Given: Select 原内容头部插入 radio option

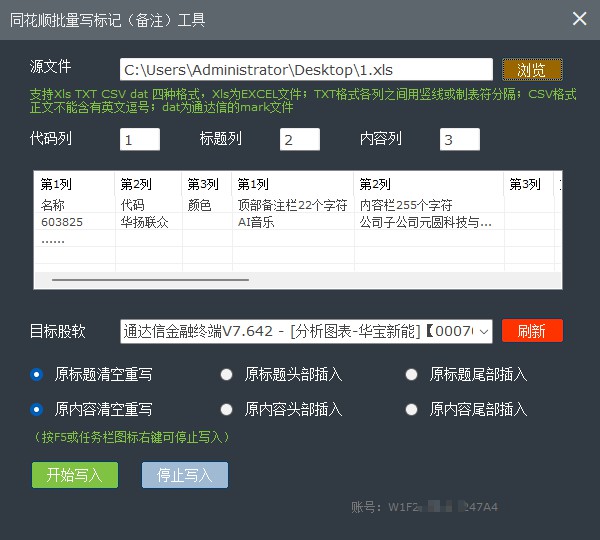Looking at the screenshot, I should click(x=226, y=409).
